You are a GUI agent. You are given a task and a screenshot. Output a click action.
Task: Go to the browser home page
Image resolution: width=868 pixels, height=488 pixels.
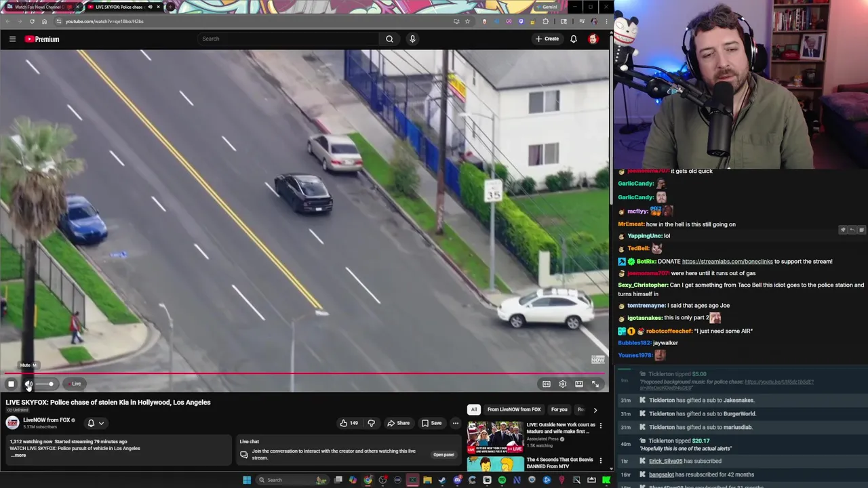pos(44,21)
